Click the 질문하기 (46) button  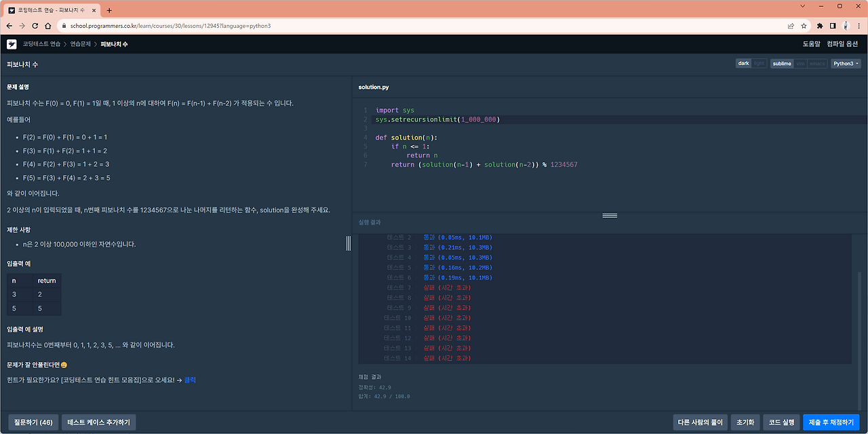point(33,422)
